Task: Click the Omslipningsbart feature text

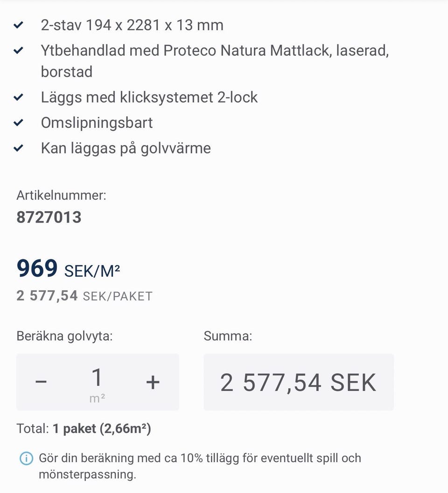Action: tap(97, 123)
